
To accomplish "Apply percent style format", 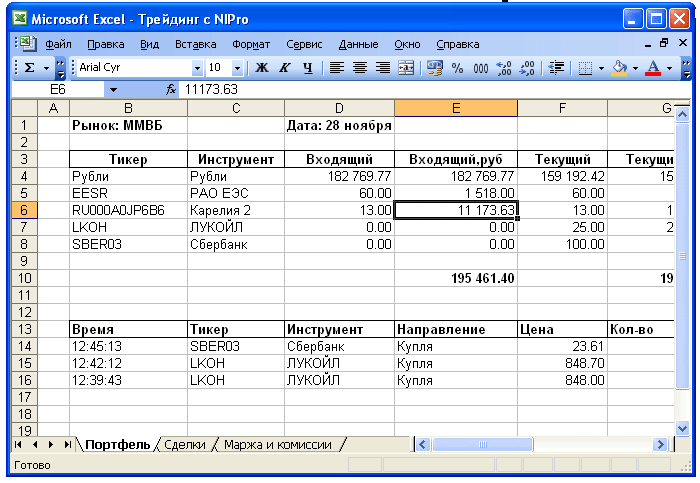I will pos(457,68).
